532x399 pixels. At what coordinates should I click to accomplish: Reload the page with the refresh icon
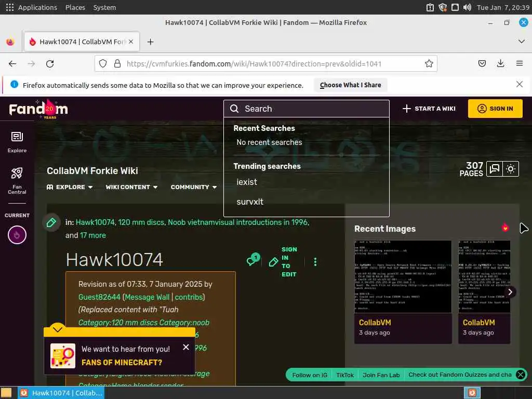[50, 63]
